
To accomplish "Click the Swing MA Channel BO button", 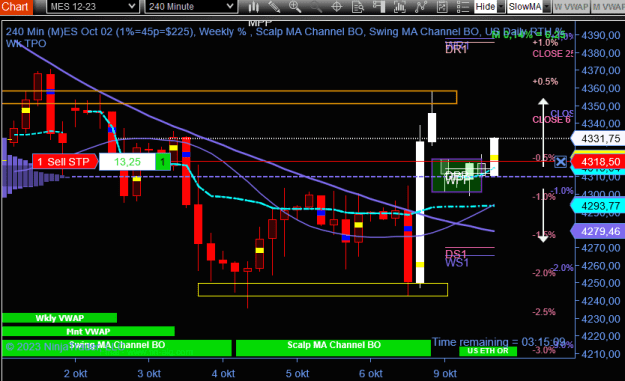I will (117, 348).
